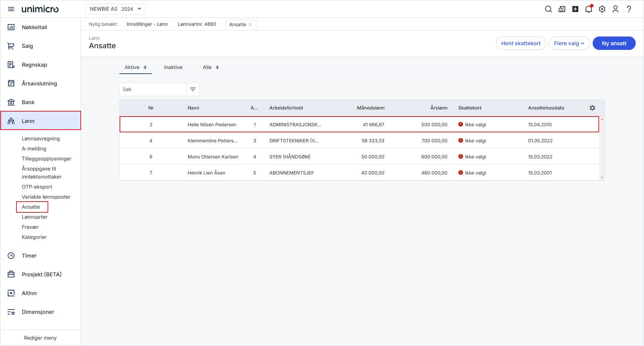Open Kategorier in the sidebar
This screenshot has width=644, height=346.
34,237
